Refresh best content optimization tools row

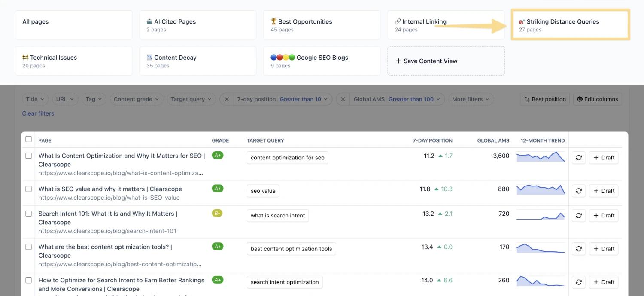tap(578, 249)
